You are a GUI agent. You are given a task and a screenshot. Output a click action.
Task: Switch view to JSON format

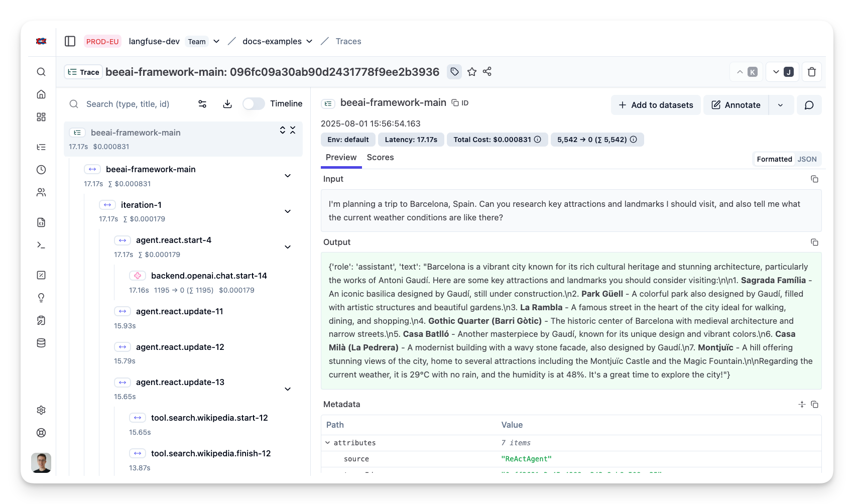[807, 159]
